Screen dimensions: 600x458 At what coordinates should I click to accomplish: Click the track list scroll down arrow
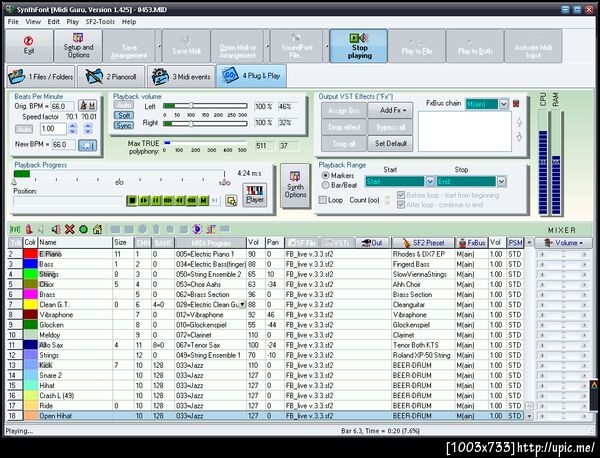tap(530, 416)
